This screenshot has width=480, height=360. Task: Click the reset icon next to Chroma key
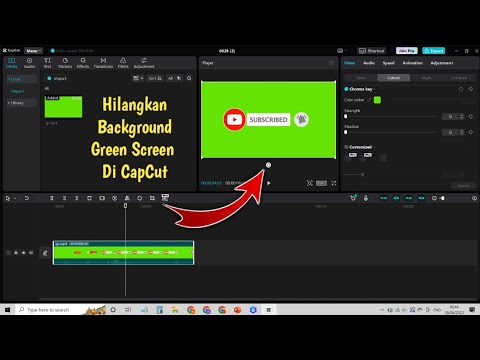click(461, 89)
